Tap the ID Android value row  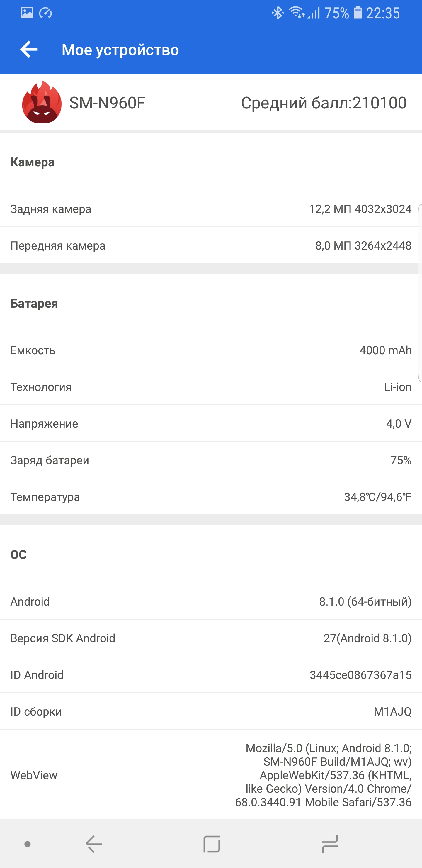pyautogui.click(x=211, y=674)
